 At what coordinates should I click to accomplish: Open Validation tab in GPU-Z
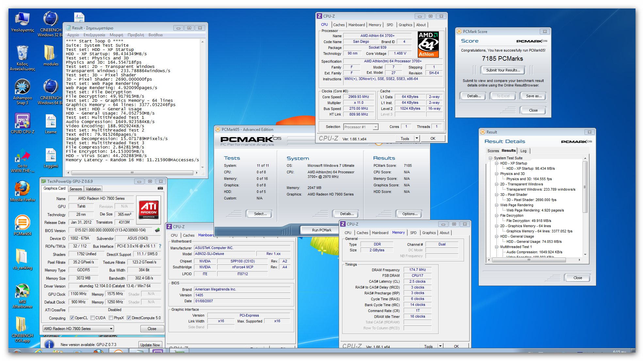[x=93, y=189]
